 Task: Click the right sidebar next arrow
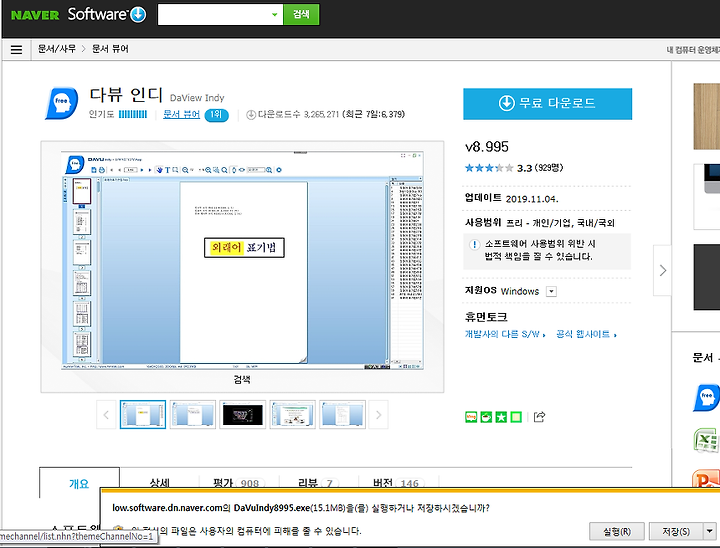click(663, 270)
